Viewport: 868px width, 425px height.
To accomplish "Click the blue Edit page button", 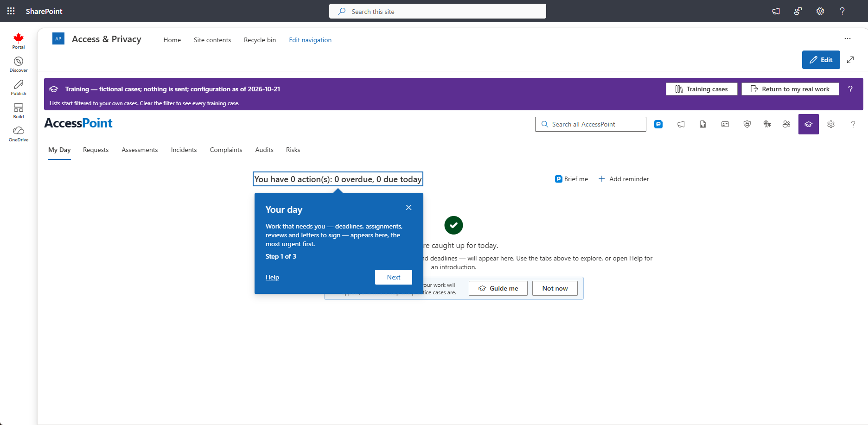I will [821, 60].
